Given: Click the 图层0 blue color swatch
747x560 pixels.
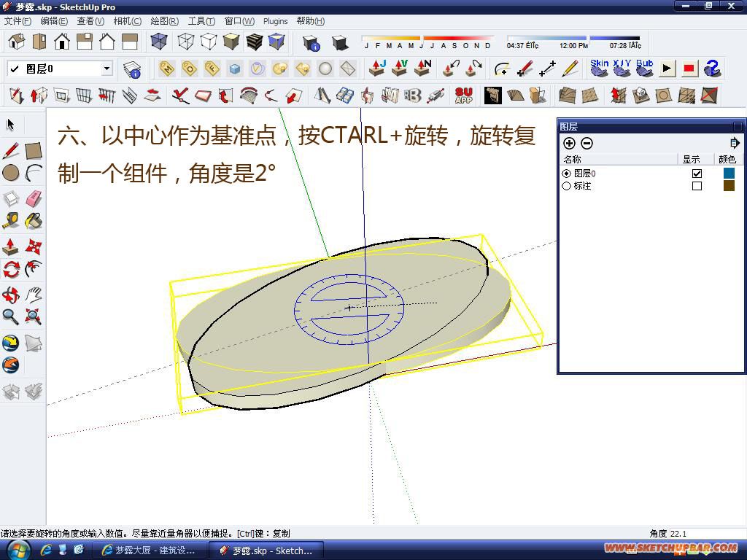Looking at the screenshot, I should [x=729, y=173].
